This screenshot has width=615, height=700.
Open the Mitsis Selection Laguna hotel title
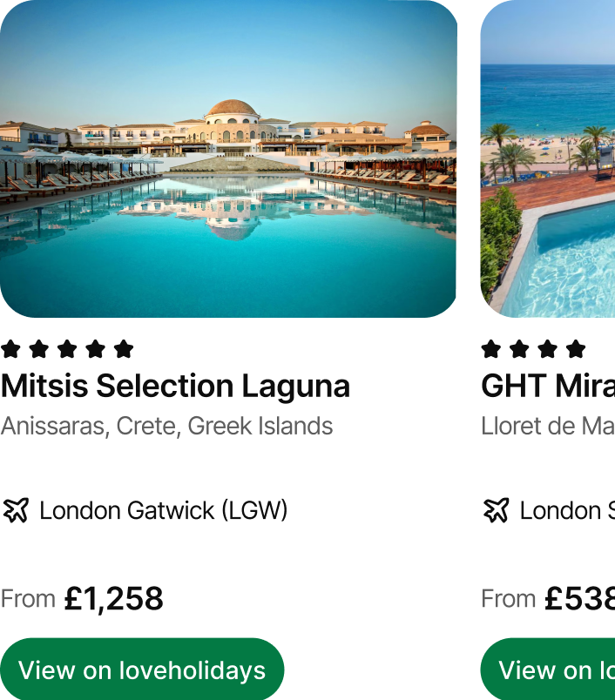[175, 386]
